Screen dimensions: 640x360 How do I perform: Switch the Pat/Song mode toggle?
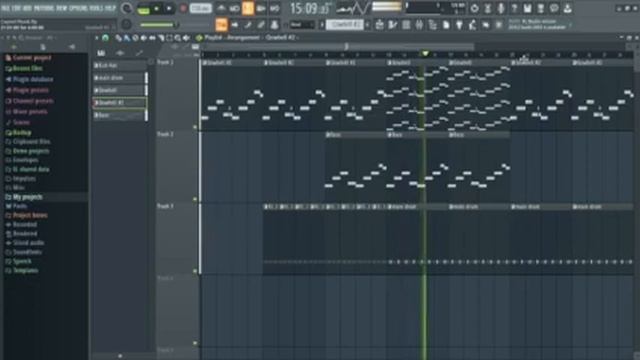point(143,9)
